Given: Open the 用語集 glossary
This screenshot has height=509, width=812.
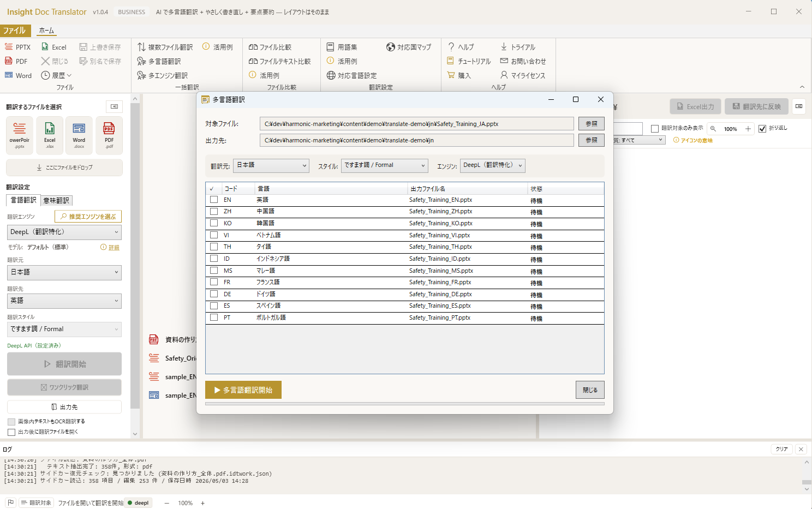Looking at the screenshot, I should pyautogui.click(x=342, y=47).
